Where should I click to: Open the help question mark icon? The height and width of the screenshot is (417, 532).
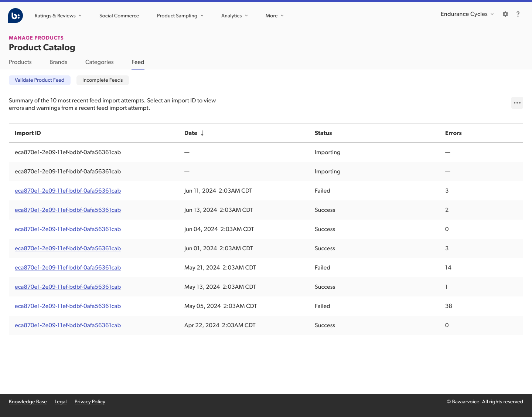click(x=518, y=14)
